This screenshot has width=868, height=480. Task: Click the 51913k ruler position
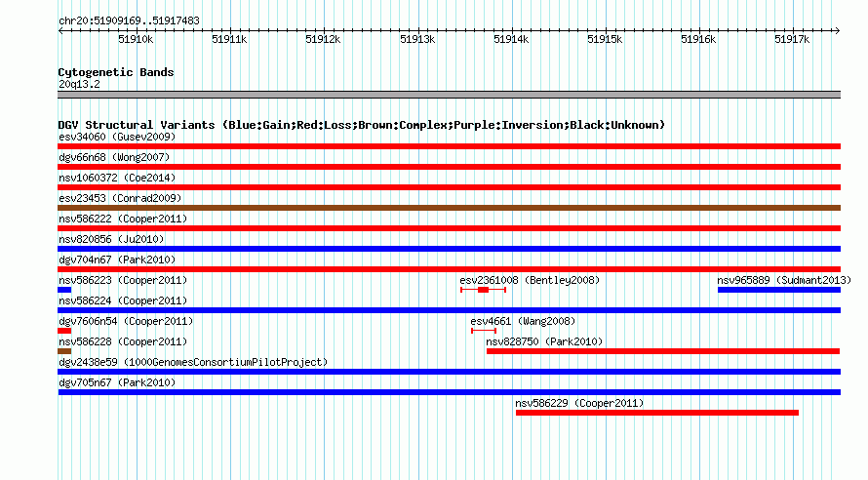(x=417, y=39)
